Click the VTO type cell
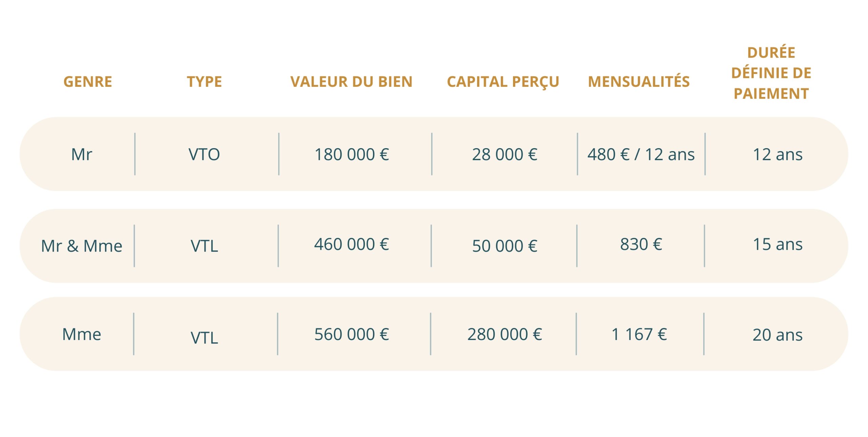The height and width of the screenshot is (437, 868). [x=204, y=155]
